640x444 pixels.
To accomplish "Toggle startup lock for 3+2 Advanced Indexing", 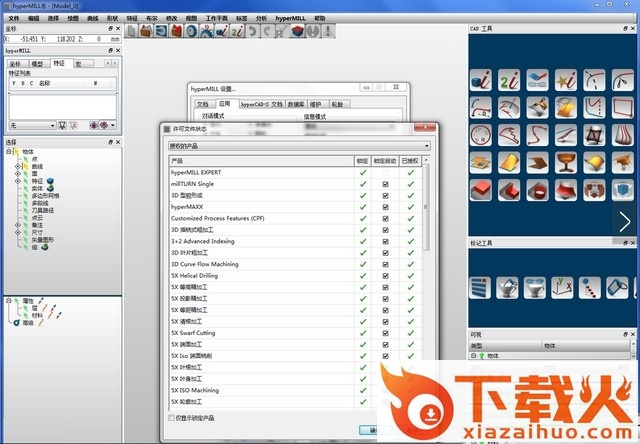I will (x=385, y=241).
